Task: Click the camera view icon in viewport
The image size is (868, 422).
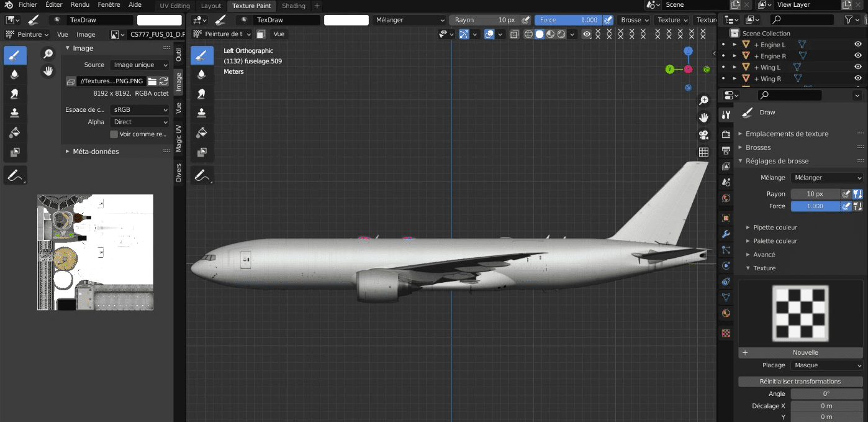Action: point(703,135)
